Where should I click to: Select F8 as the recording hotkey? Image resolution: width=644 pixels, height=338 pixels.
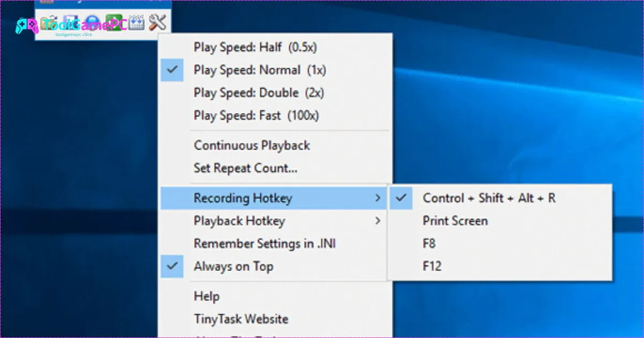click(431, 243)
